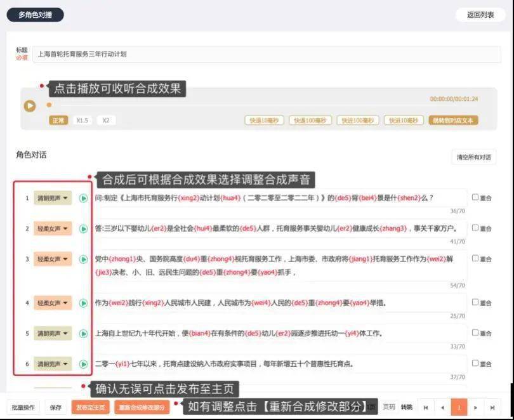The width and height of the screenshot is (514, 420).
Task: Play the audio for dialogue row 1
Action: 83,198
